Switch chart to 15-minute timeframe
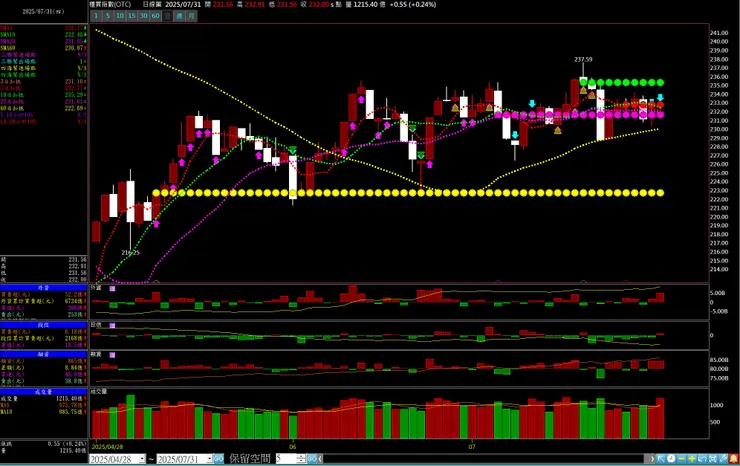 132,16
